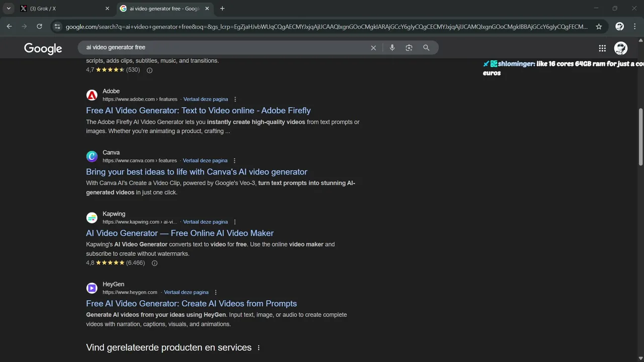Click the Canva site name text
This screenshot has width=644, height=362.
click(x=111, y=153)
